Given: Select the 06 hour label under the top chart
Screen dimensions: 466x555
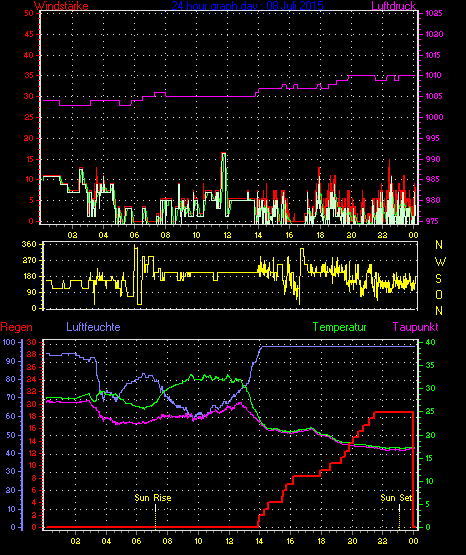Looking at the screenshot, I should [x=134, y=235].
